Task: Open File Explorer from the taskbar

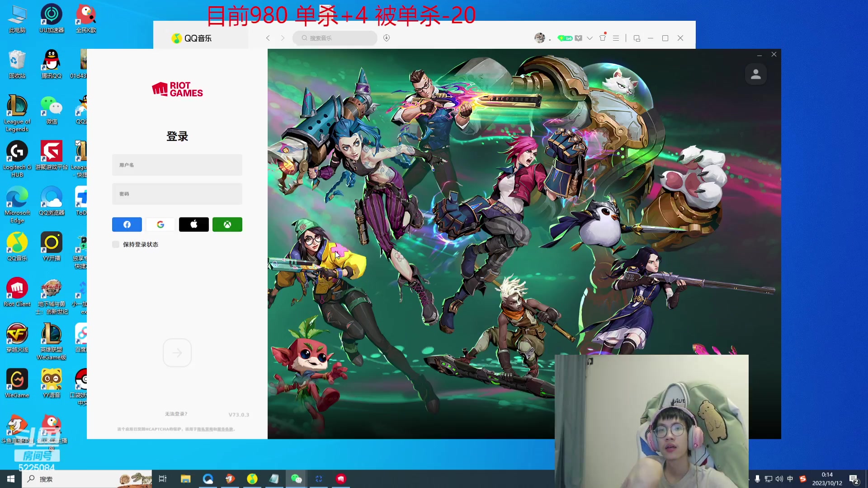Action: (186, 479)
